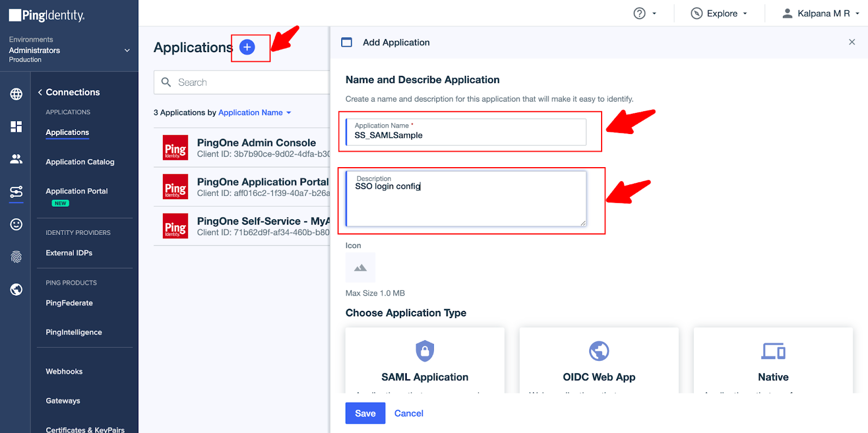
Task: Click the PingOne Self-Service Ping logo
Action: [175, 226]
